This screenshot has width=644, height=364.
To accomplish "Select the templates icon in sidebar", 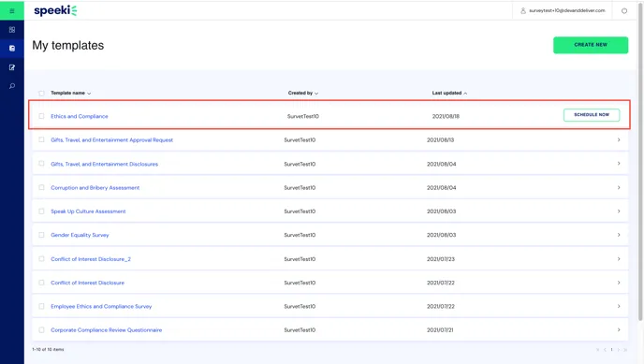I will [x=12, y=49].
